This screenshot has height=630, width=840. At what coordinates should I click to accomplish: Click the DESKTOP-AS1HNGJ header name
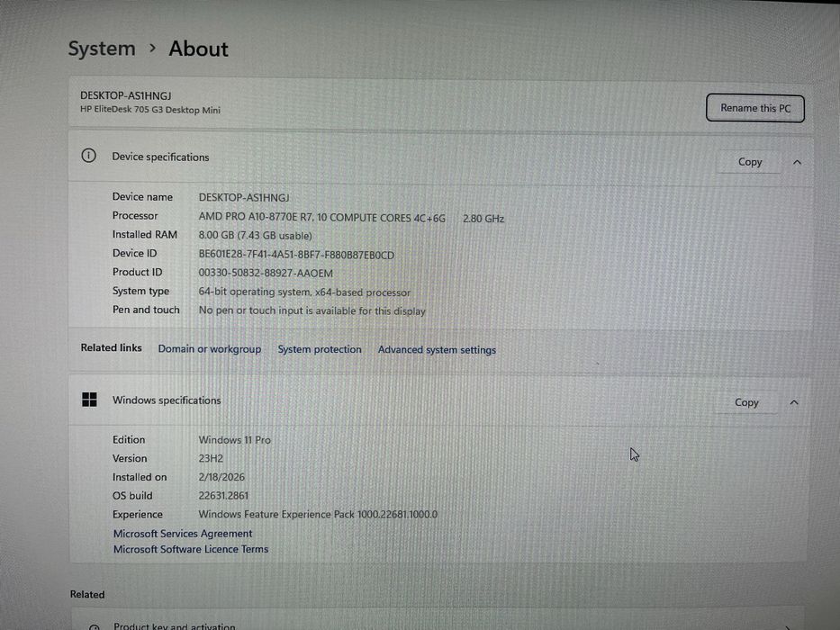(x=125, y=95)
